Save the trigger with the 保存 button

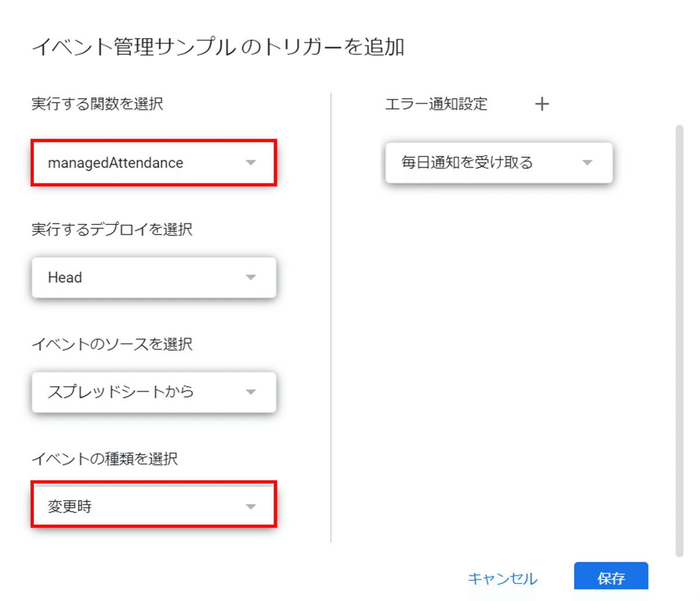(611, 578)
